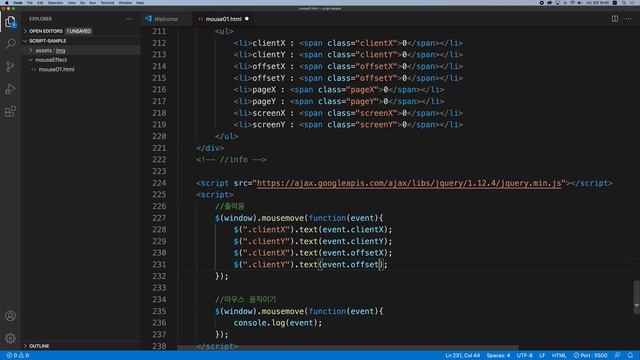Open the Manage gear icon
This screenshot has width=640, height=360.
pos(10,338)
